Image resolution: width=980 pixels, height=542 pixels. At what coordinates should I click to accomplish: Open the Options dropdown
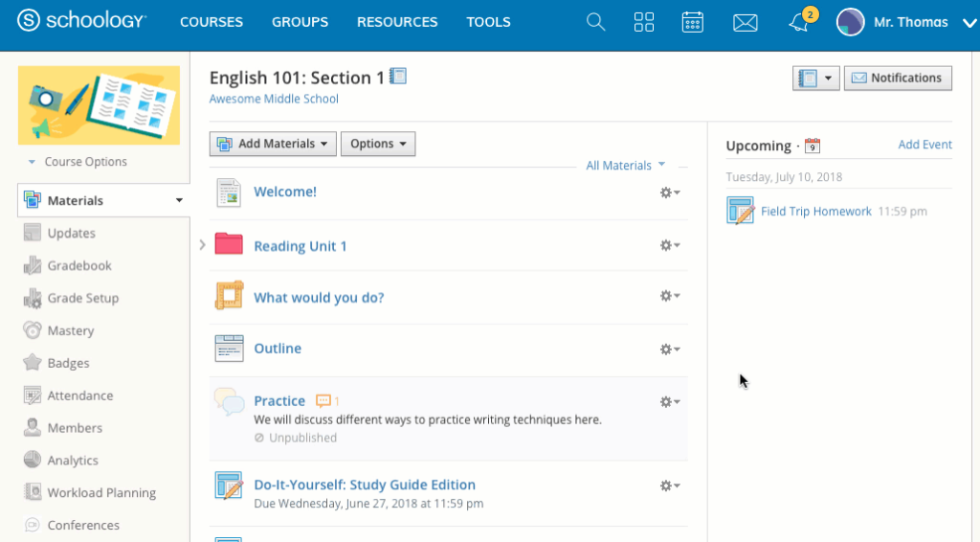377,144
